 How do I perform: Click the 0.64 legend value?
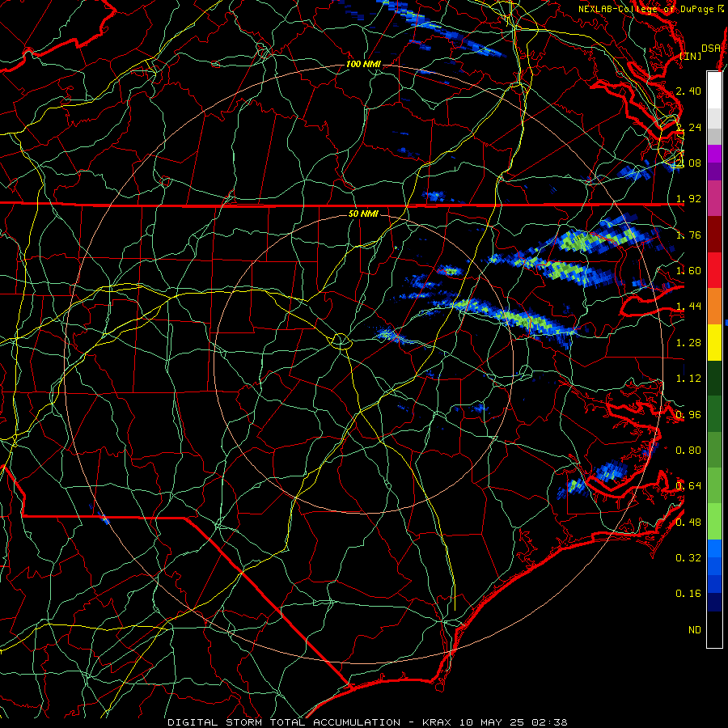coord(688,486)
